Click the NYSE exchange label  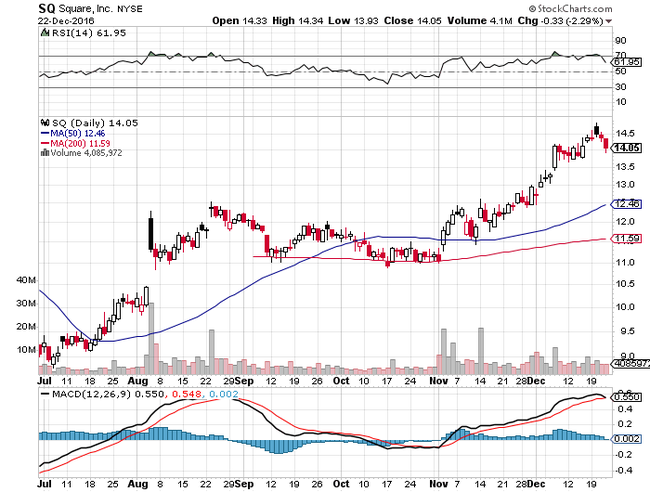[130, 9]
